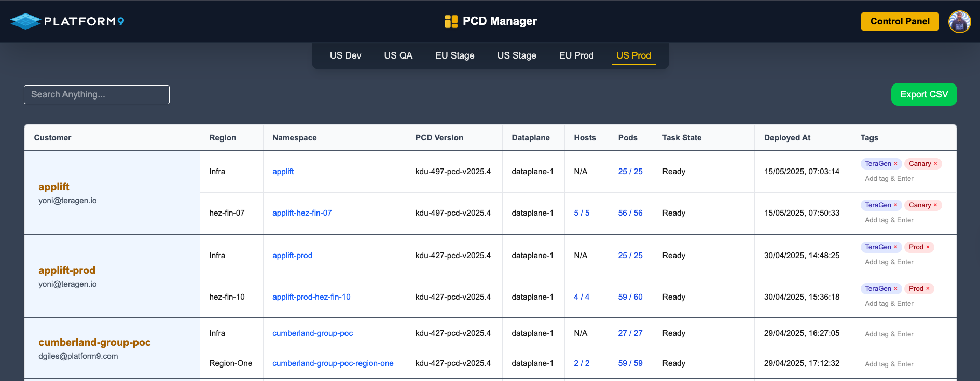The image size is (980, 381).
Task: Click Add tag field in applift Infra row
Action: click(x=889, y=179)
